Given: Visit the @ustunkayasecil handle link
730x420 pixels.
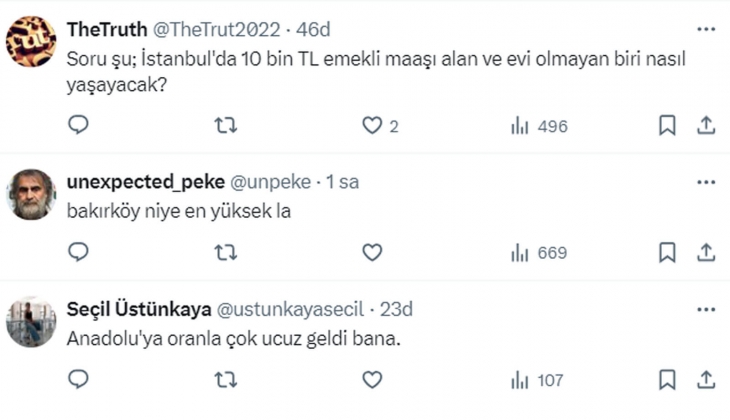Looking at the screenshot, I should coord(303,309).
